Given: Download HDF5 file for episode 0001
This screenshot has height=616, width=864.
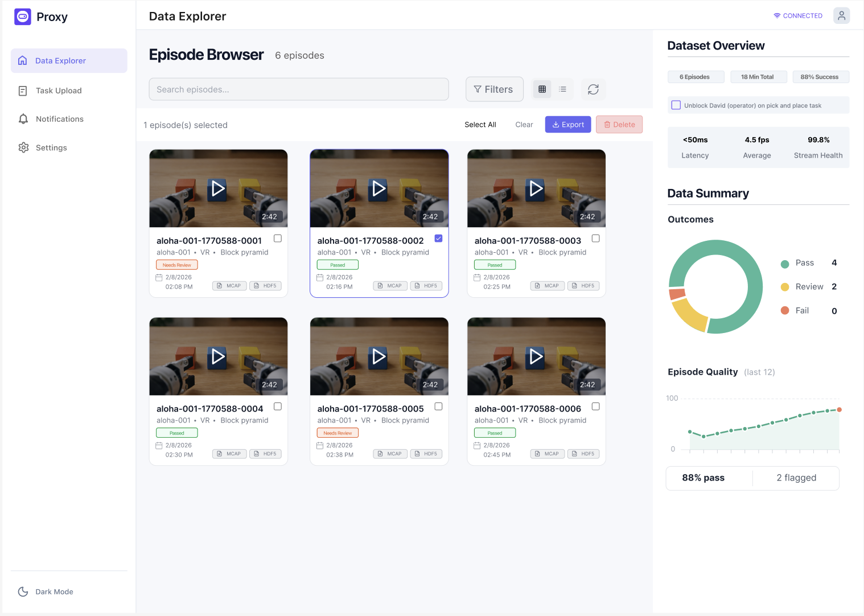Looking at the screenshot, I should coord(265,286).
